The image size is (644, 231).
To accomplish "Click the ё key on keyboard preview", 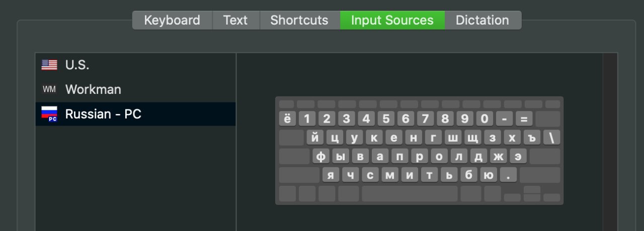I will click(x=287, y=119).
